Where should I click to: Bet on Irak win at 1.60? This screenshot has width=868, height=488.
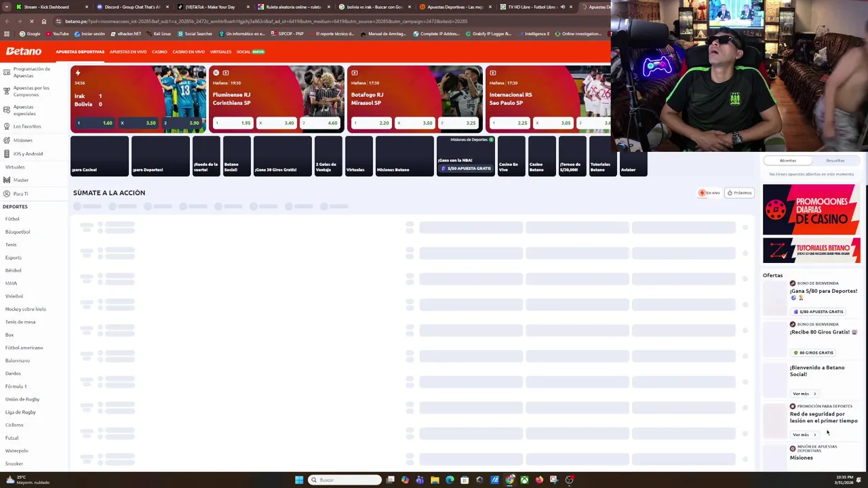[95, 123]
